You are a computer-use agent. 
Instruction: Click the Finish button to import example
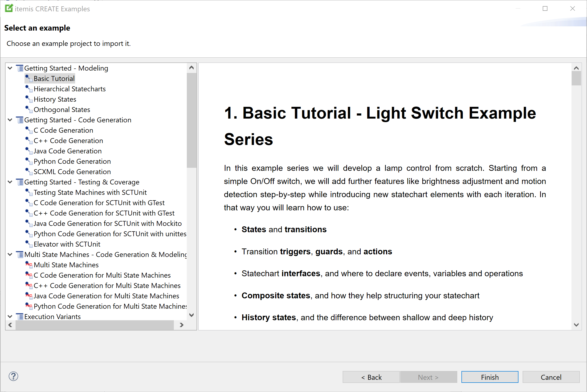pyautogui.click(x=489, y=376)
